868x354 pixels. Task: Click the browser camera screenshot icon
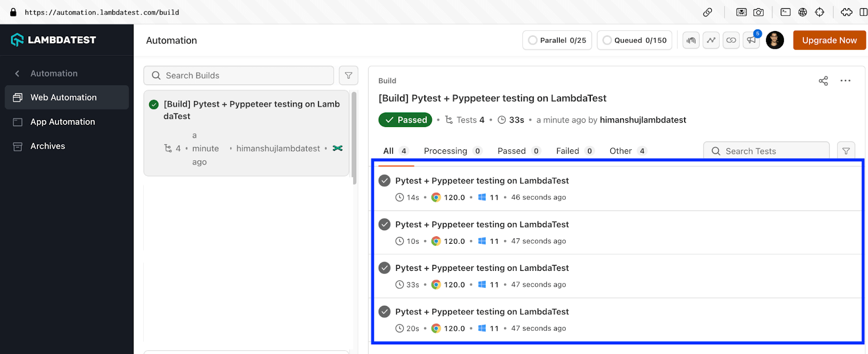click(758, 12)
